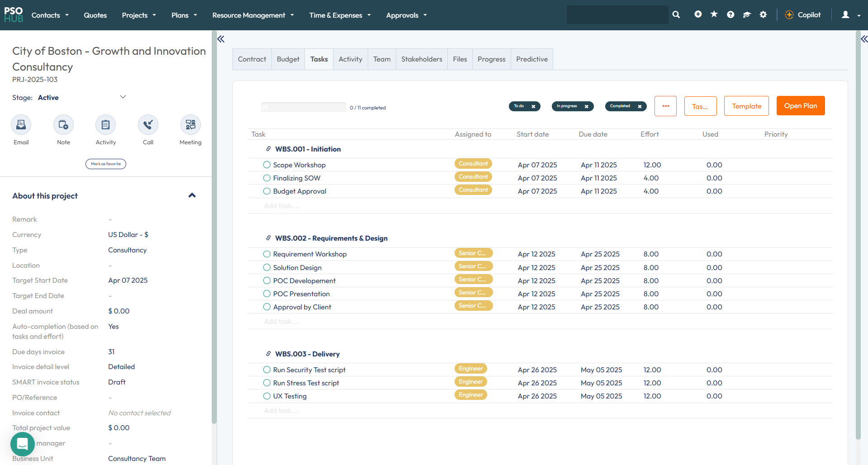Open the Activity clipboard icon
Viewport: 868px width, 465px height.
point(105,125)
